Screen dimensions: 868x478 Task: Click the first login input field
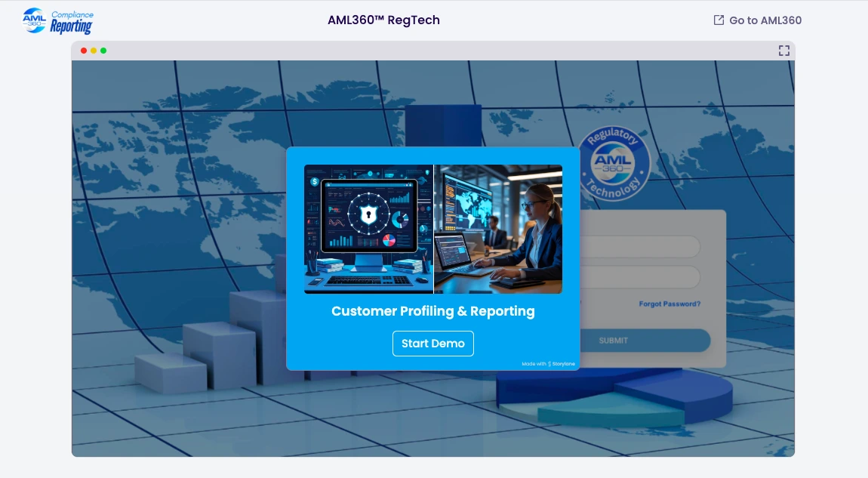[x=640, y=247]
